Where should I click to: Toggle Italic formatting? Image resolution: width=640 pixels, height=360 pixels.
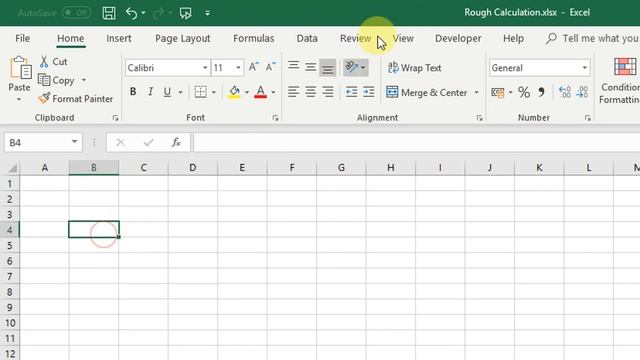[150, 92]
